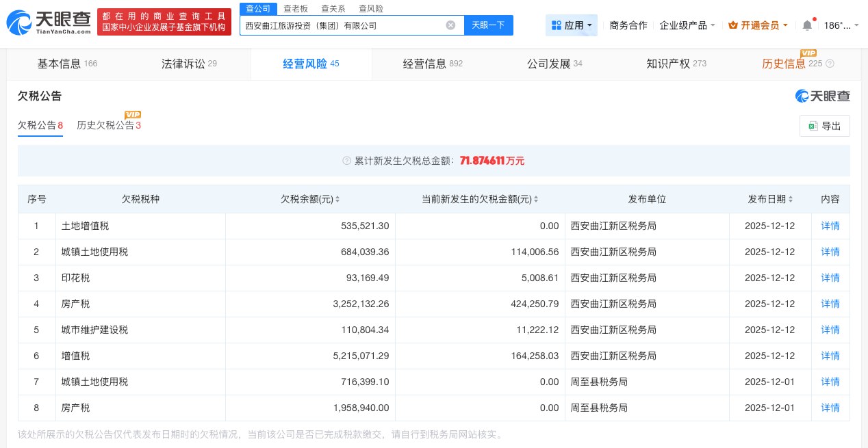This screenshot has height=448, width=868.
Task: Click inside the company search input field
Action: (x=342, y=25)
